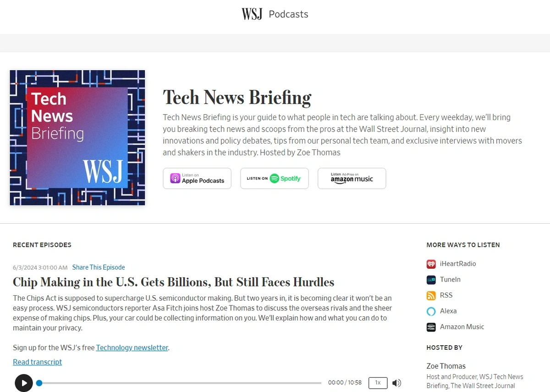Image resolution: width=550 pixels, height=392 pixels.
Task: Click the Read transcript link
Action: click(37, 362)
